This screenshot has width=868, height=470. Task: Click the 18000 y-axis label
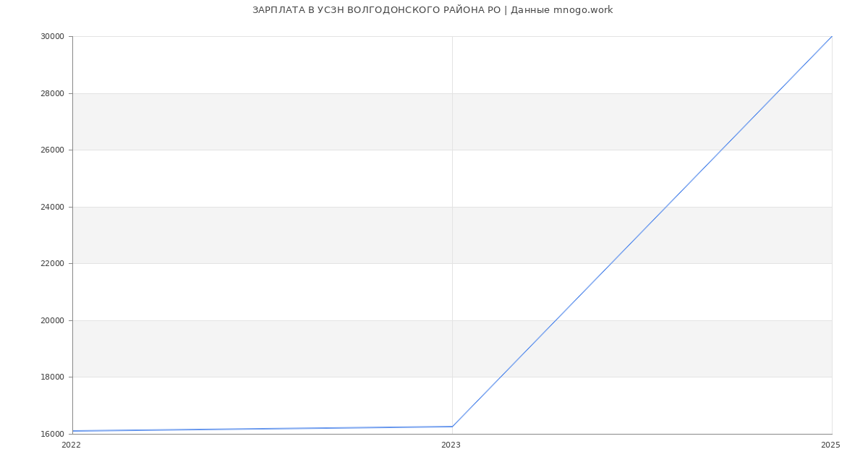coord(52,377)
